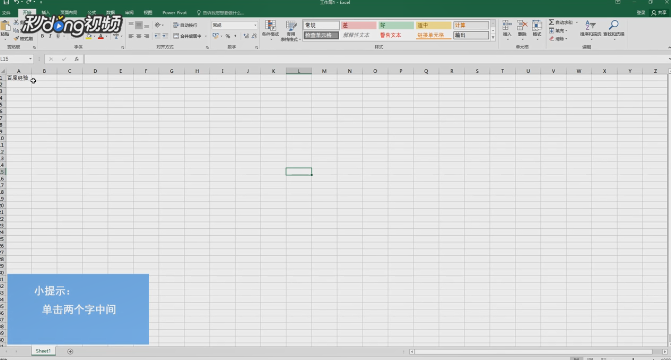
Task: Click the Sort & Filter icon
Action: coord(590,25)
